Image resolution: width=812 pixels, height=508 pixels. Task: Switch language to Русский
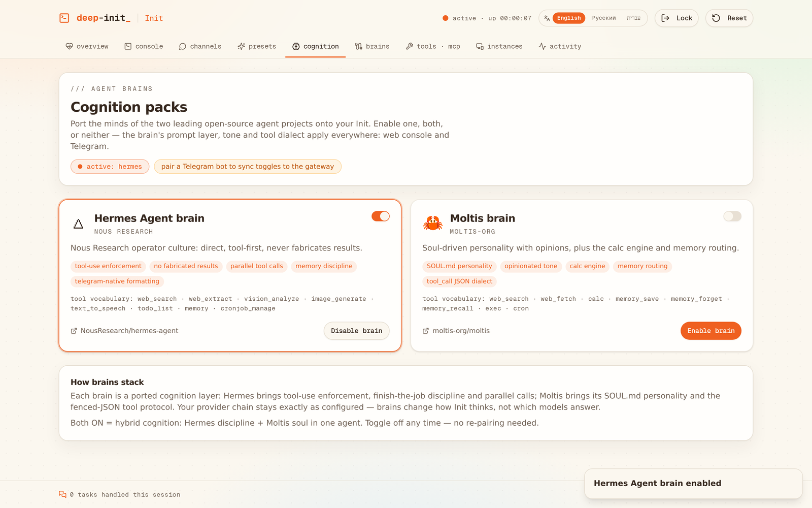click(x=604, y=18)
